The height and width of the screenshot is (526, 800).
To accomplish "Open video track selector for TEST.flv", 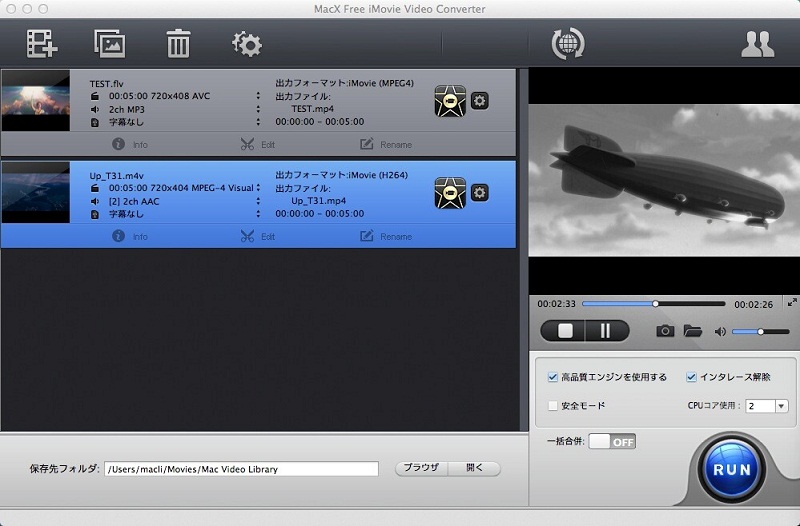I will point(258,95).
